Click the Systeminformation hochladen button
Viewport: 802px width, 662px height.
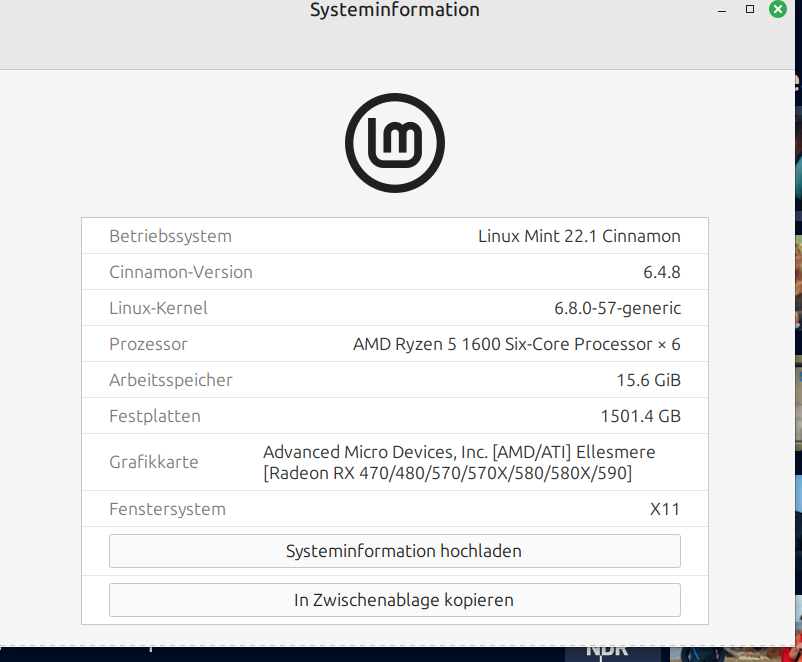394,551
